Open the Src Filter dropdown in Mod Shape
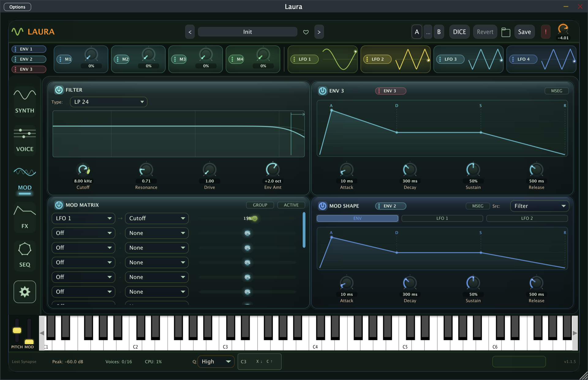This screenshot has height=380, width=588. [539, 206]
